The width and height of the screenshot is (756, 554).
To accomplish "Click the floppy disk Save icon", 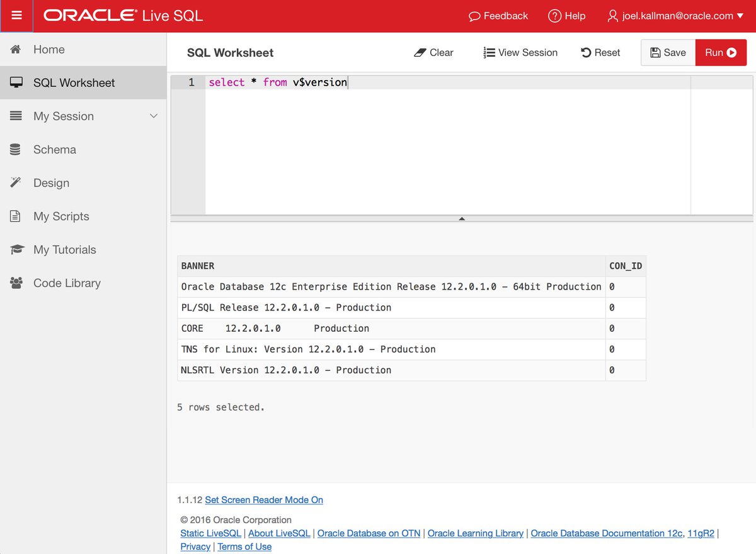I will pyautogui.click(x=656, y=53).
